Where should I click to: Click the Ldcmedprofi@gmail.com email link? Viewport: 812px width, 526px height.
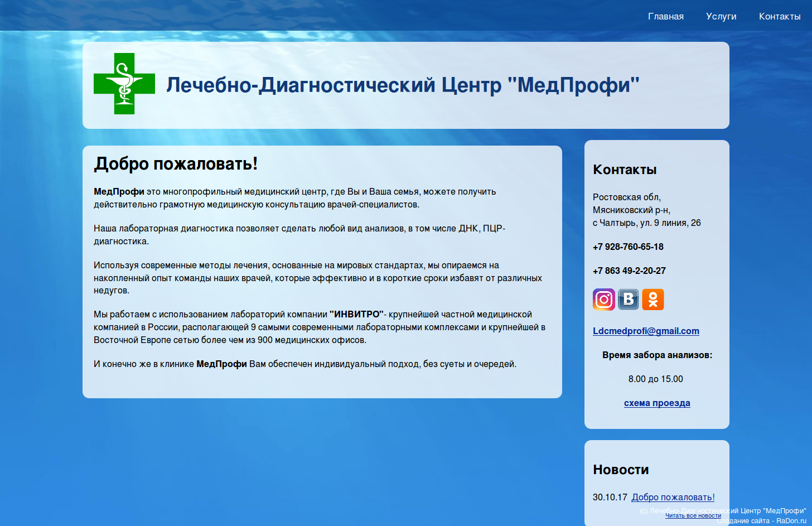tap(646, 331)
